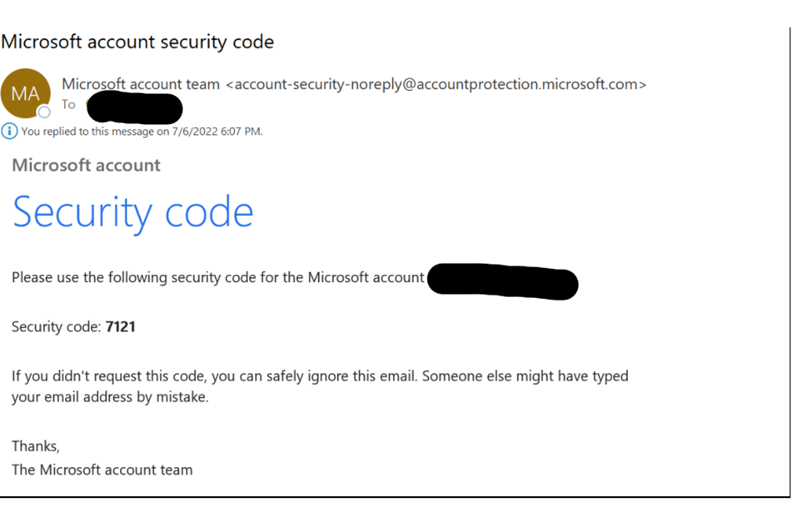Open the Microsoft account team sender name
This screenshot has width=812, height=522.
pos(141,84)
